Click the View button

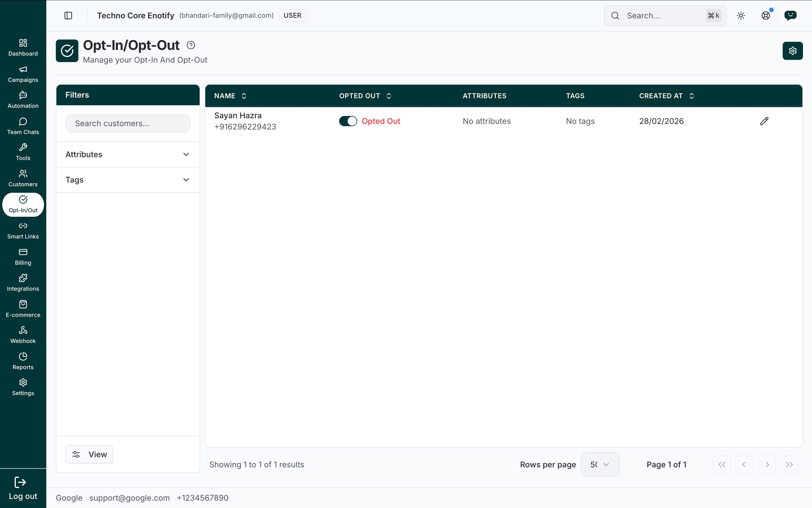pyautogui.click(x=89, y=454)
